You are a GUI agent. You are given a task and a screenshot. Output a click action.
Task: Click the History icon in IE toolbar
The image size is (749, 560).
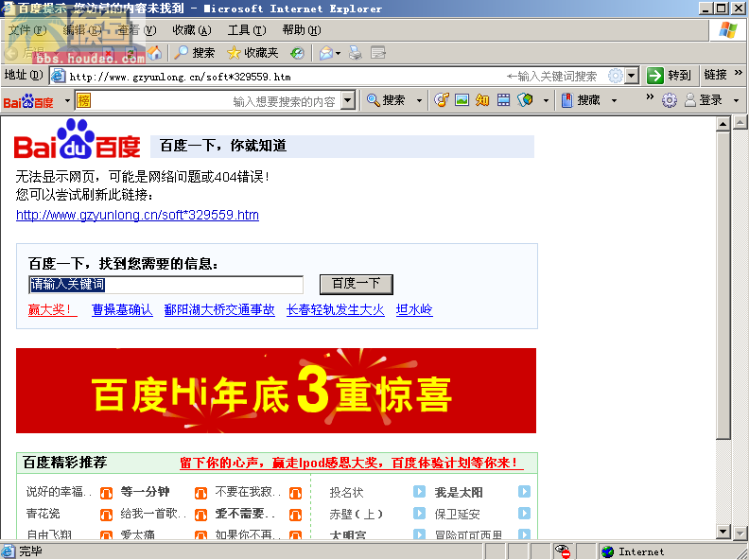(297, 53)
